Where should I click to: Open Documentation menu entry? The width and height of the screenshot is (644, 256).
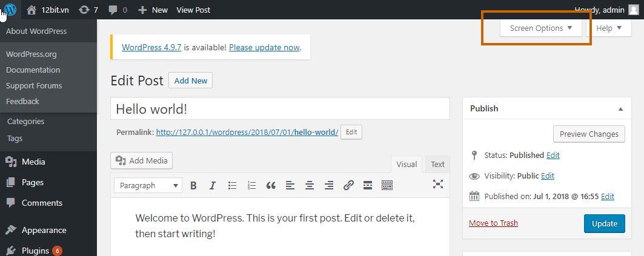pos(33,70)
